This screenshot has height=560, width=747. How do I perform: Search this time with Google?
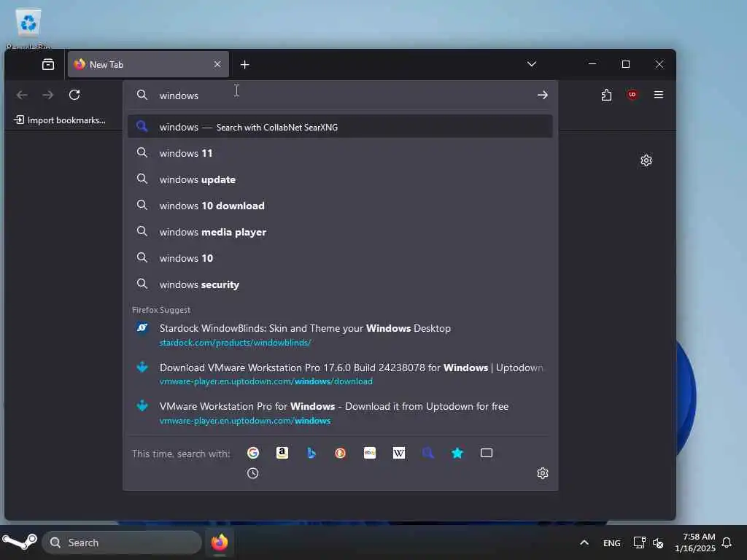[253, 453]
